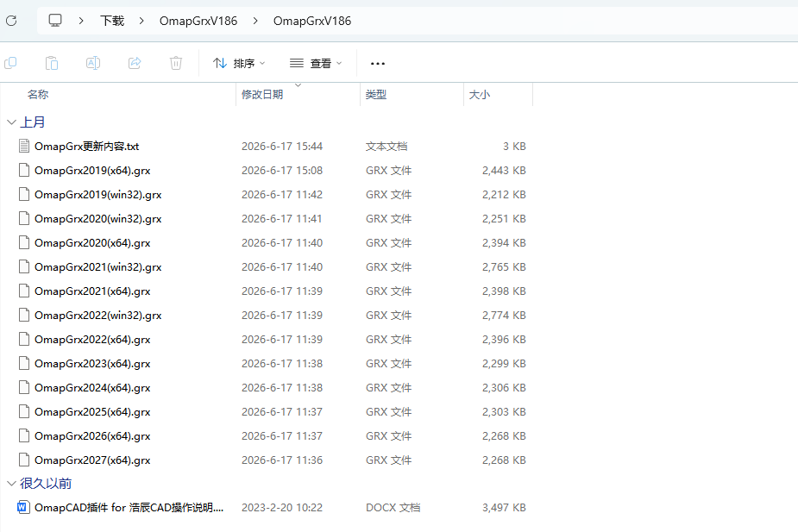
Task: Select file name OmapGrx2022(x64).grx
Action: (92, 340)
